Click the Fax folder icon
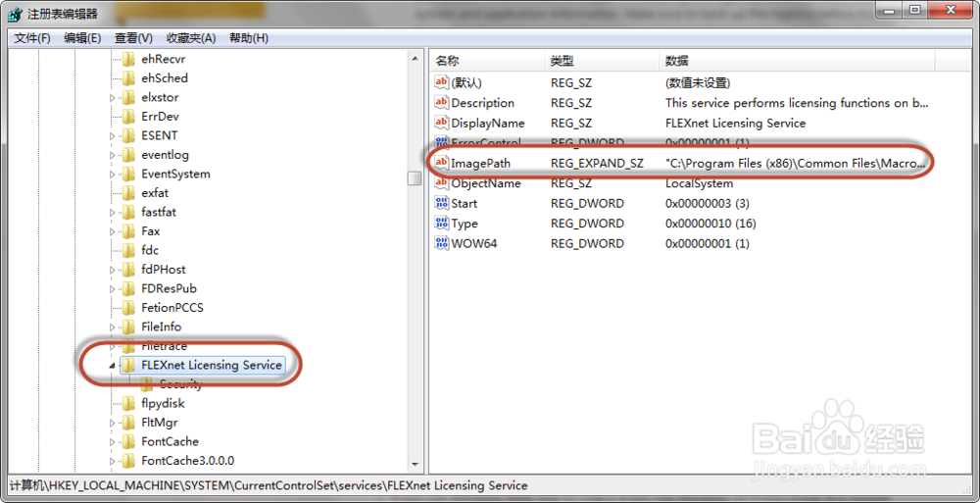 (x=128, y=230)
